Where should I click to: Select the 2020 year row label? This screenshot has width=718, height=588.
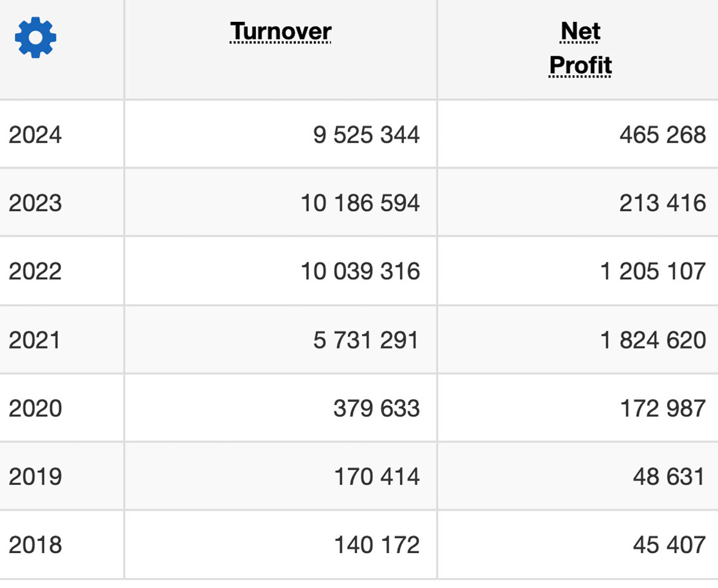[35, 408]
